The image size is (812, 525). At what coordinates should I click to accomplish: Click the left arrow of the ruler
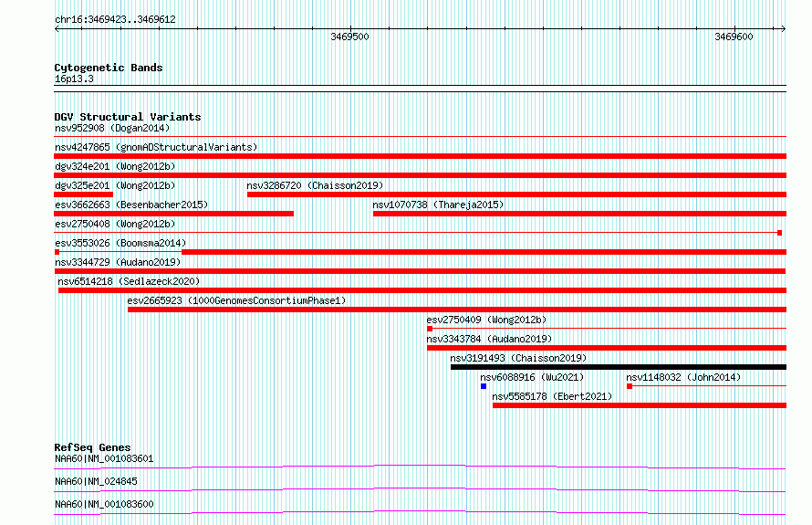pos(57,29)
